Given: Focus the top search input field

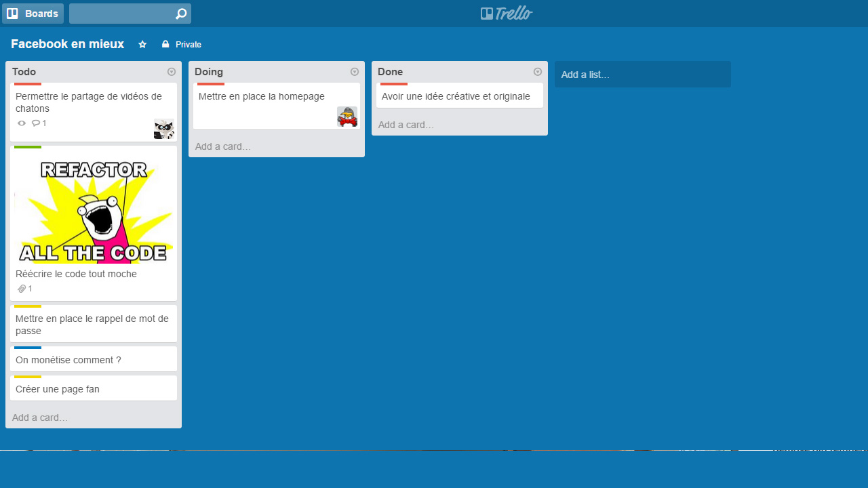Looking at the screenshot, I should [x=130, y=14].
